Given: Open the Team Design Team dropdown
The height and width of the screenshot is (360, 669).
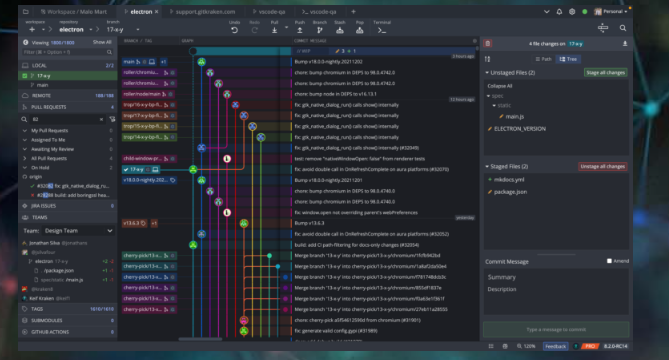Looking at the screenshot, I should pos(79,230).
